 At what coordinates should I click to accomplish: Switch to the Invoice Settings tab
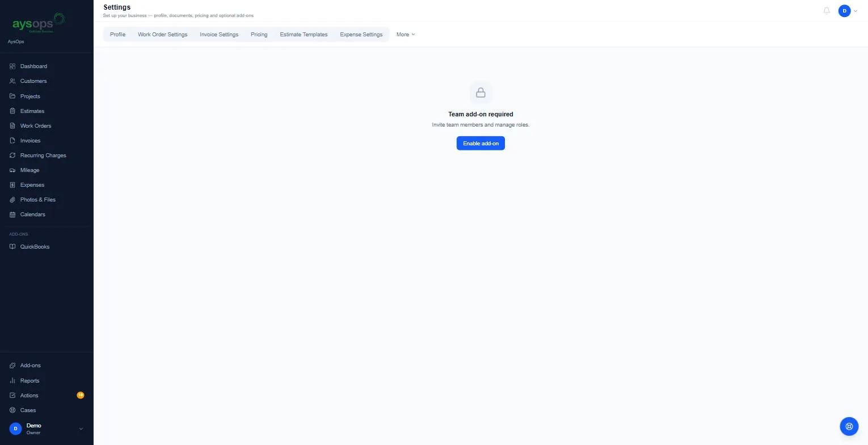[219, 35]
